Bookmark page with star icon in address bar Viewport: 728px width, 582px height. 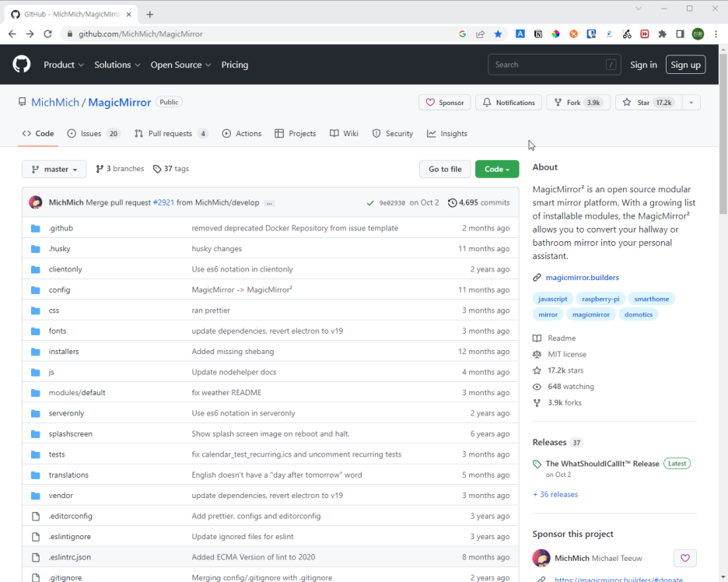498,34
